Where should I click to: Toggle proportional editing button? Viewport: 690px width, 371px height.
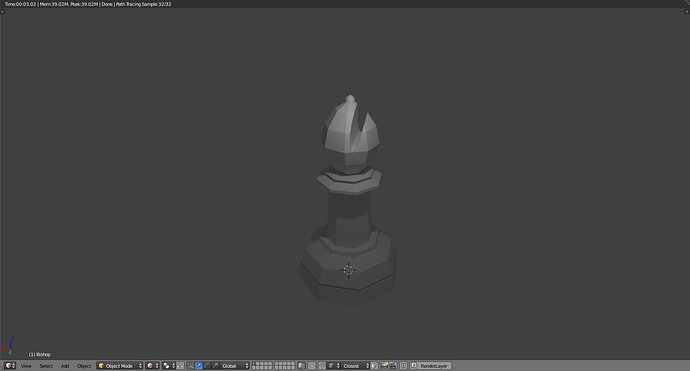tap(312, 366)
